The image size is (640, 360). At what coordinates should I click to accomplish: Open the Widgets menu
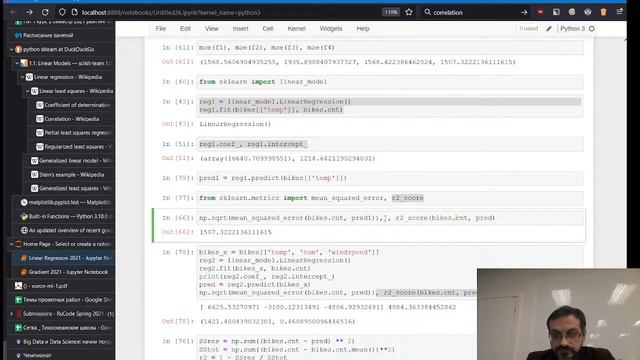[x=331, y=29]
